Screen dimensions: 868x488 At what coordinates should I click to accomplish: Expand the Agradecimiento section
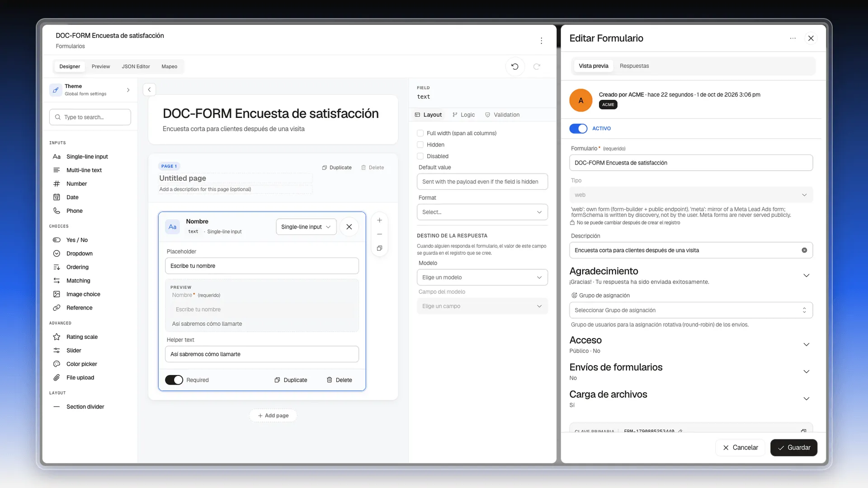[x=806, y=276]
